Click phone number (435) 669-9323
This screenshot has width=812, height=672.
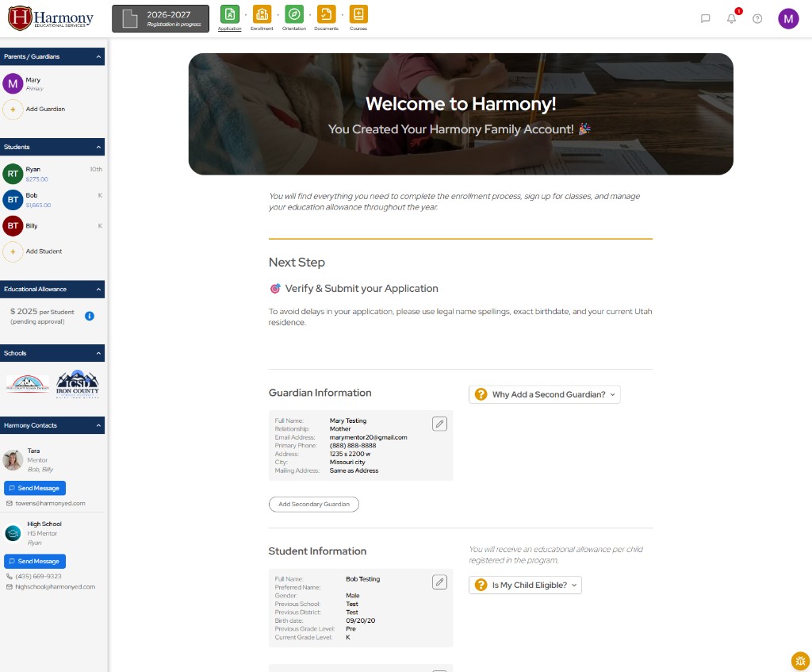pos(38,576)
